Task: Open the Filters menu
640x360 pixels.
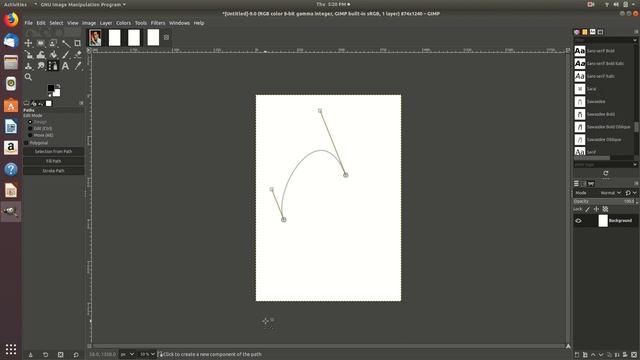Action: [x=158, y=23]
